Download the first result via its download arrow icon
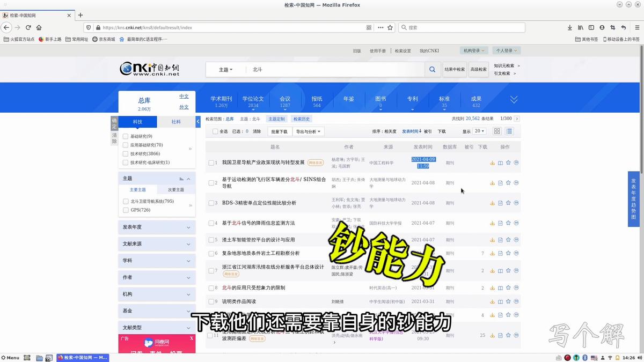The width and height of the screenshot is (644, 362). pyautogui.click(x=492, y=163)
